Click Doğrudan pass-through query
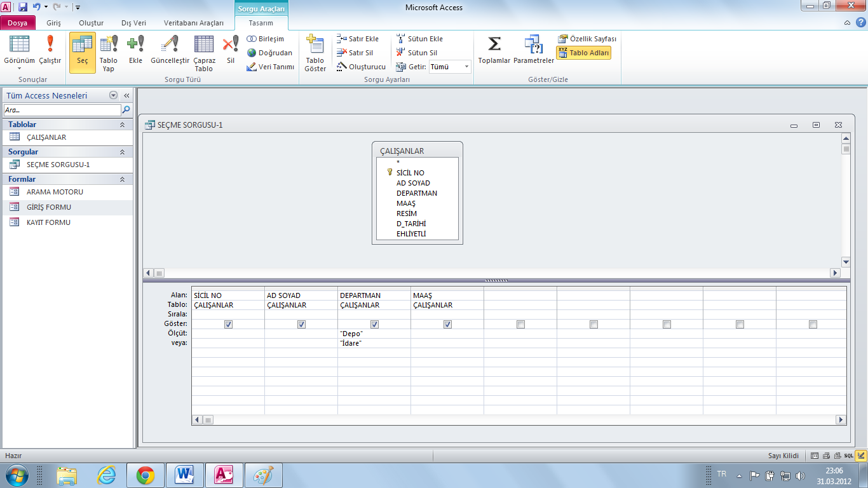This screenshot has height=488, width=868. point(270,53)
